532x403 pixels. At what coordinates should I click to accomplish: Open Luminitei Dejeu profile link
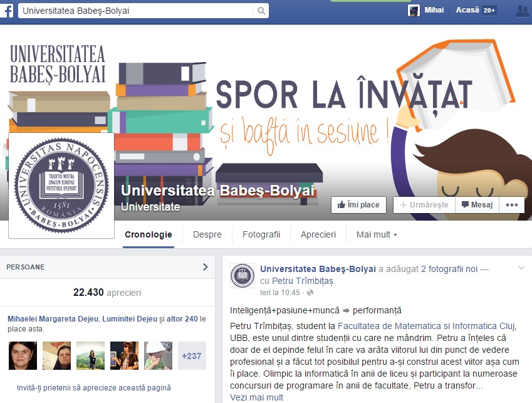pyautogui.click(x=130, y=319)
